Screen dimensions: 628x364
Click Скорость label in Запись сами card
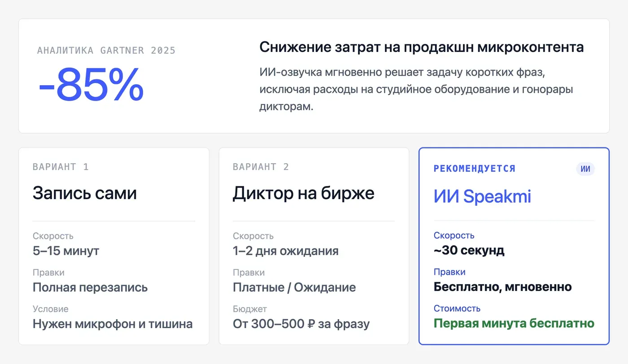(53, 236)
